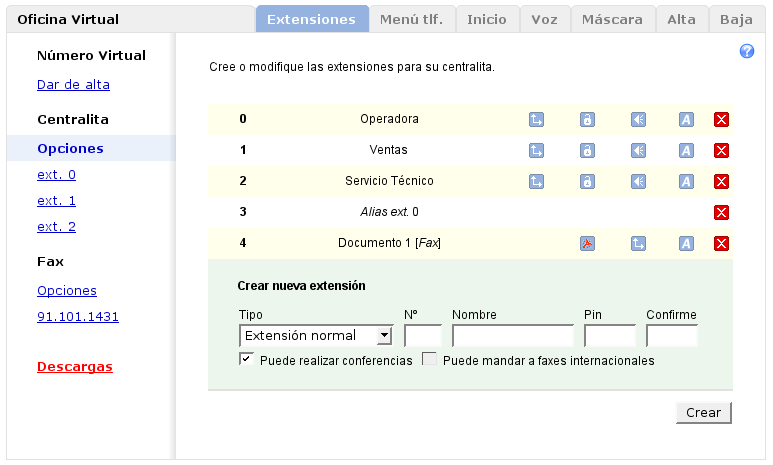Select fax number 91.101.1431 in sidebar
Image resolution: width=773 pixels, height=465 pixels.
tap(78, 317)
